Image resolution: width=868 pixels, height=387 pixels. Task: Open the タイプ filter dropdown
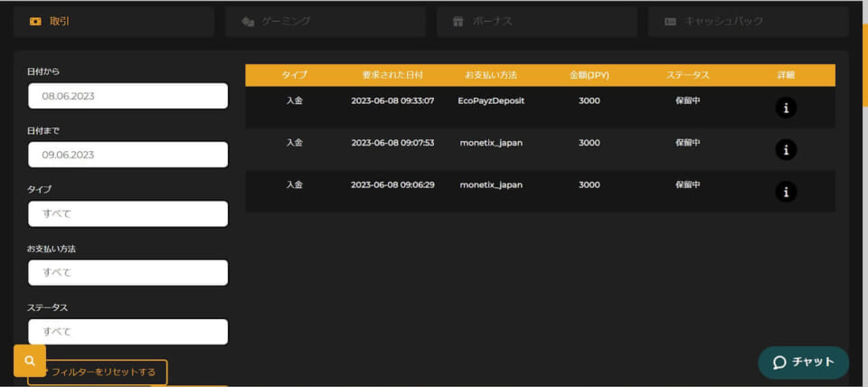(x=127, y=213)
